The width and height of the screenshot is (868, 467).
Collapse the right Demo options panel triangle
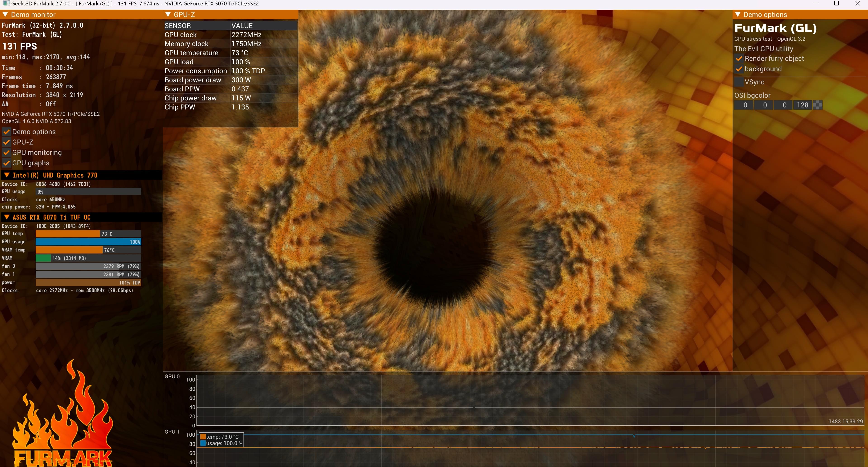point(738,14)
